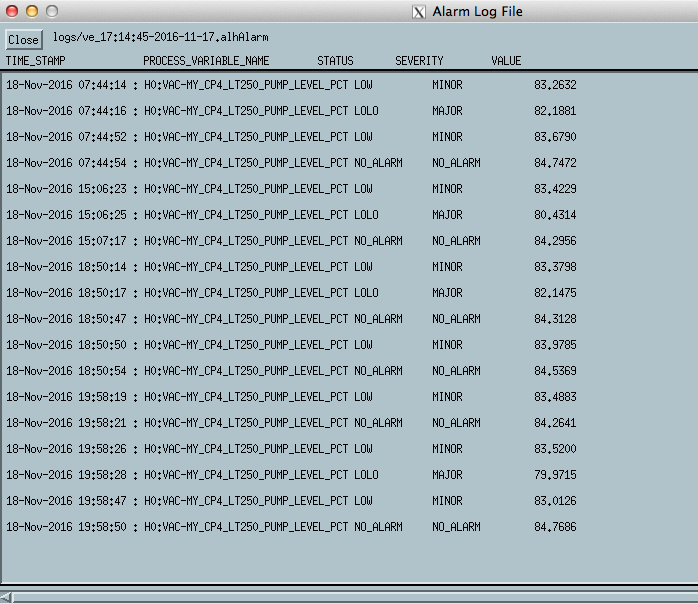
Task: Click the timestamp 18-Nov-2016 19:58:21
Action: point(66,422)
